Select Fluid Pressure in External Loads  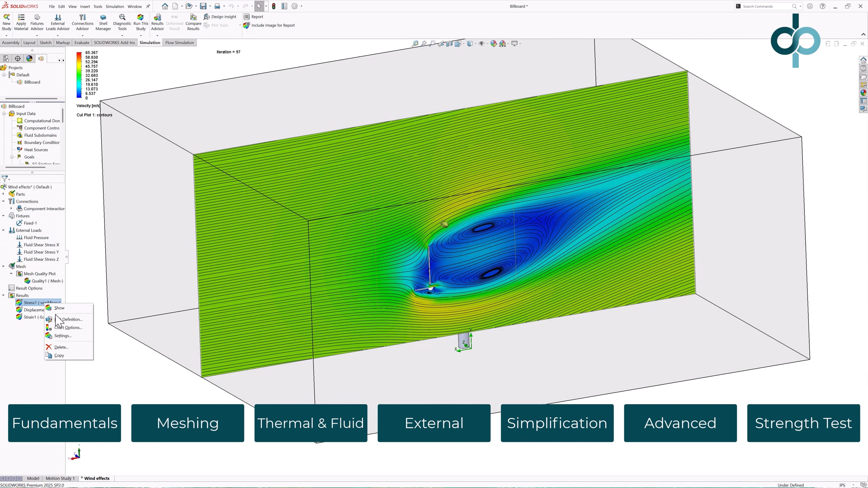(x=32, y=237)
